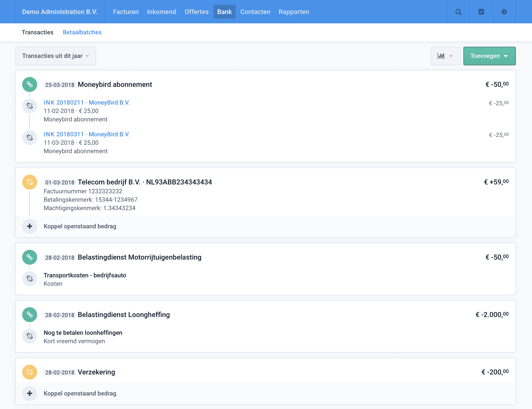Expand the Transacties uit dit jaar filter
The width and height of the screenshot is (532, 409).
[x=56, y=56]
